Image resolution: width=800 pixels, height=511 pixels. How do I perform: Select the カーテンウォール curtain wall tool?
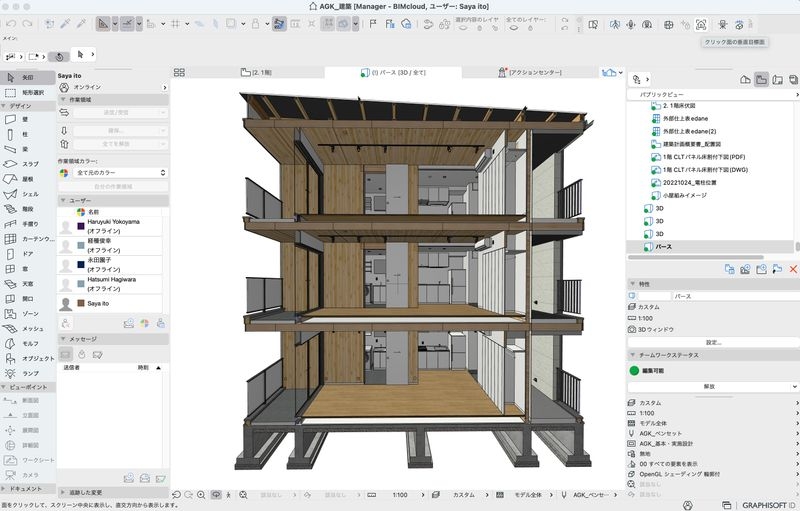28,239
